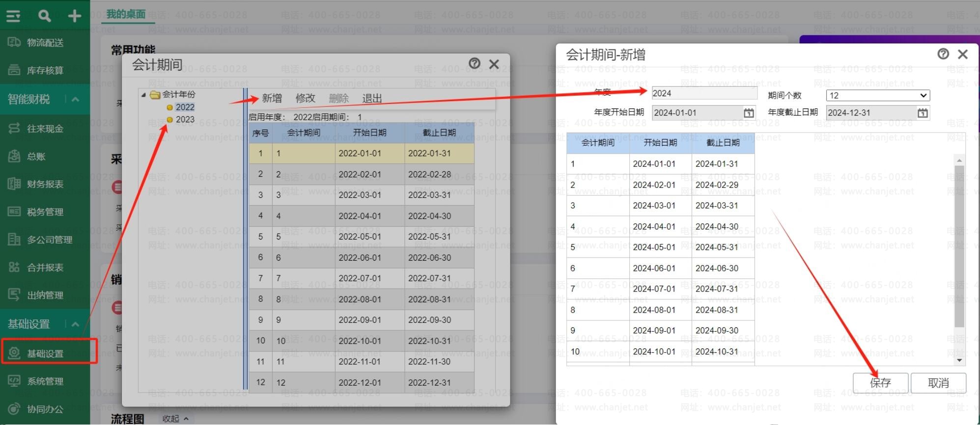Open the 期间个数 dropdown
This screenshot has height=425, width=980.
pyautogui.click(x=877, y=95)
